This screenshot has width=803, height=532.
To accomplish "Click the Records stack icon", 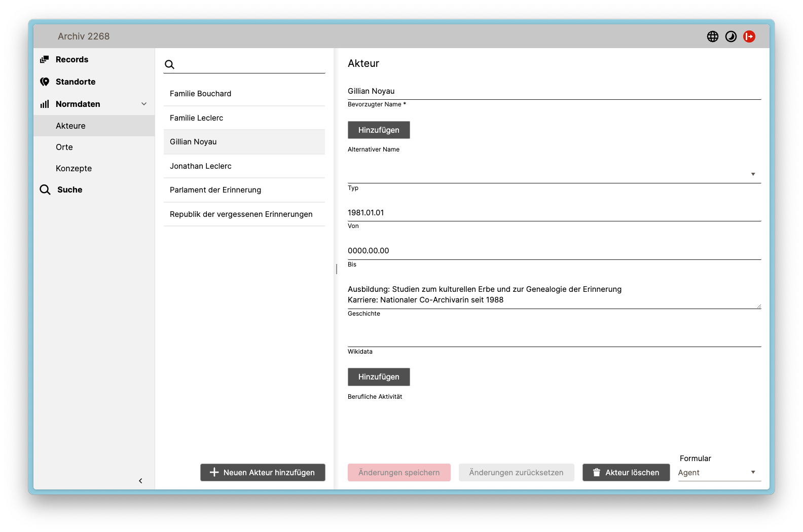I will 45,59.
